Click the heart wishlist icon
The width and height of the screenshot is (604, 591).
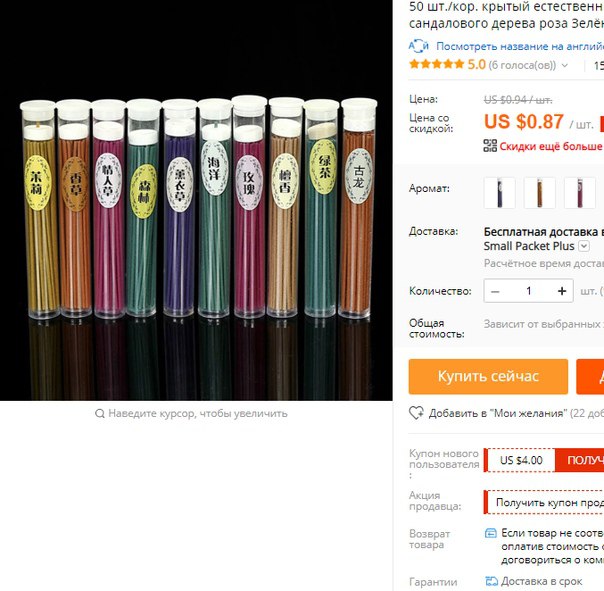[x=416, y=413]
